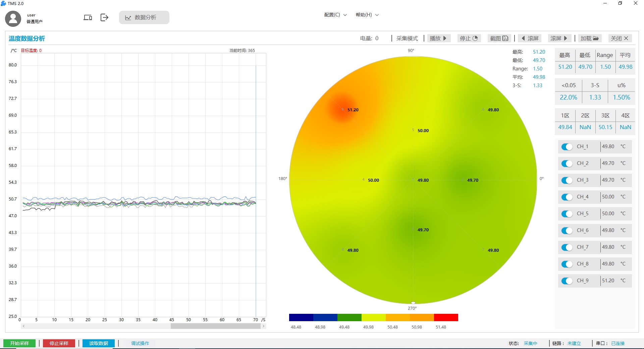Load a file with 加载
The image size is (644, 349).
pyautogui.click(x=589, y=38)
